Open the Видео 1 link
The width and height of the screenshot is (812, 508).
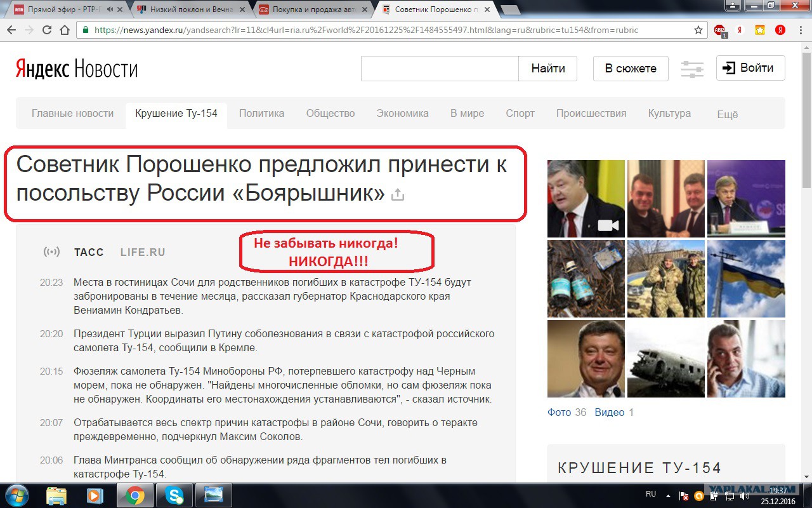614,413
